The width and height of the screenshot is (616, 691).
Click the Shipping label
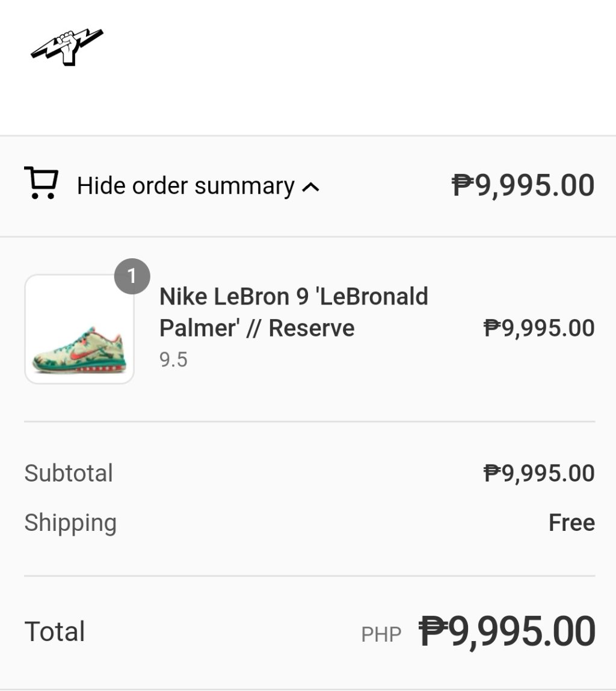coord(70,522)
